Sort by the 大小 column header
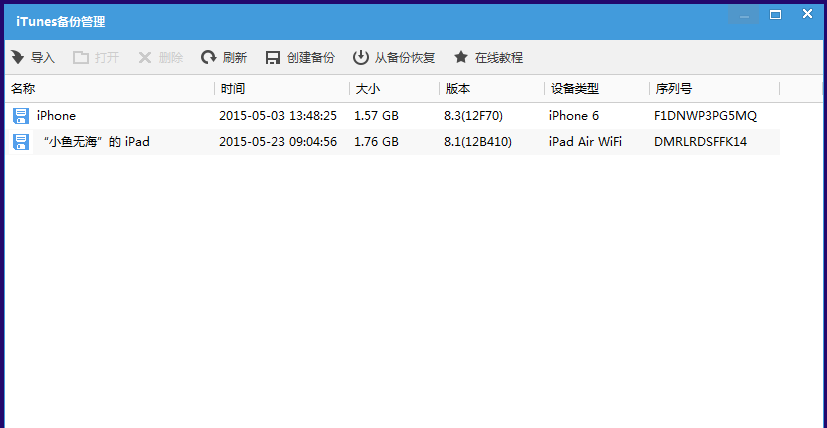This screenshot has width=827, height=428. pos(368,89)
